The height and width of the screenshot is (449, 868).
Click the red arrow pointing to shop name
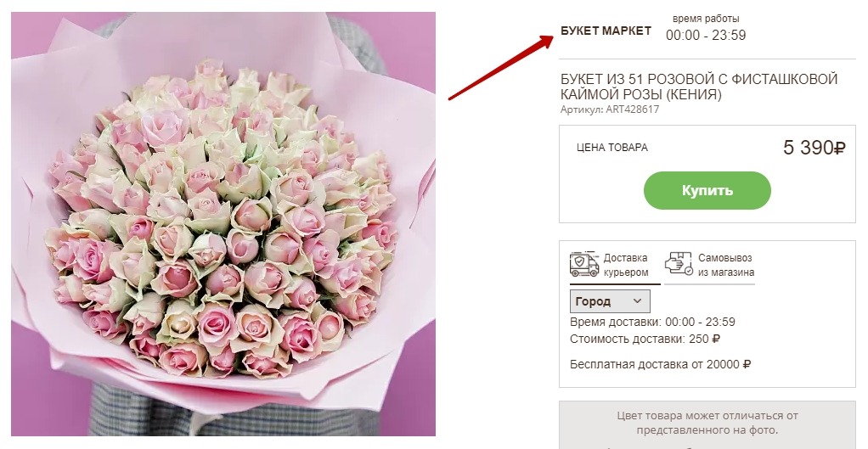pyautogui.click(x=501, y=67)
